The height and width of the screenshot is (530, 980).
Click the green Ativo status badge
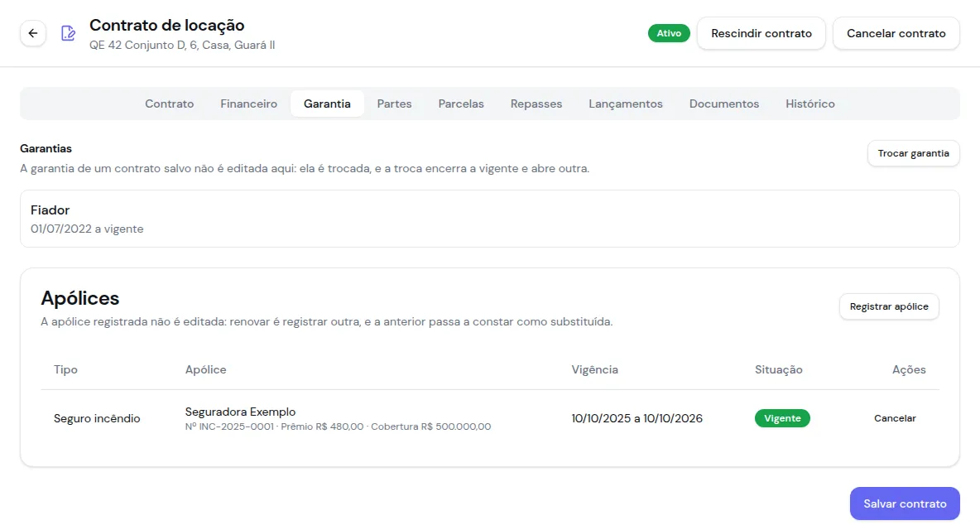tap(669, 33)
